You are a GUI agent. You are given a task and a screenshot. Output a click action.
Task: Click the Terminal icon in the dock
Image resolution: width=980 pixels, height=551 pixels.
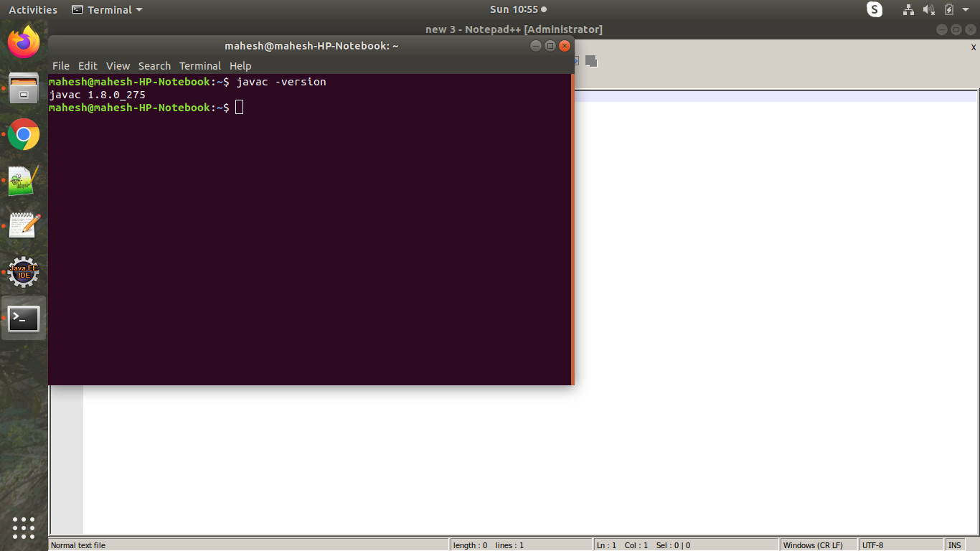(24, 319)
